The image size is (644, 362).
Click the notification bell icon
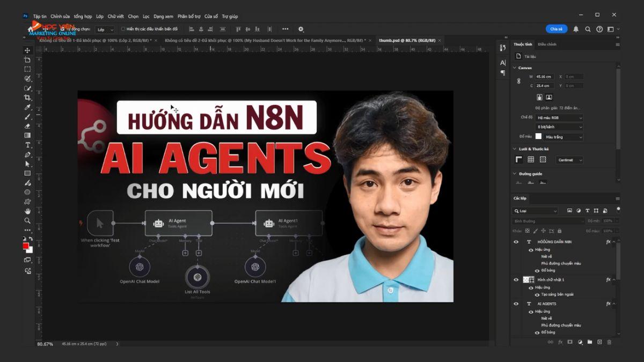tap(576, 29)
